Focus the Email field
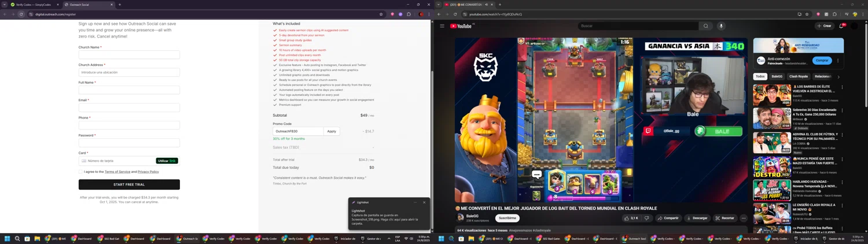Image resolution: width=868 pixels, height=244 pixels. pyautogui.click(x=129, y=108)
